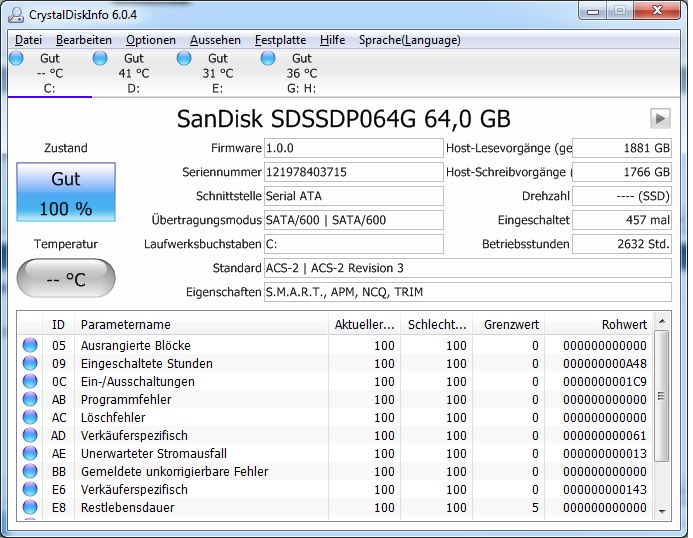Click the Eingeschaltet value 457 mal
The image size is (693, 538).
pyautogui.click(x=622, y=220)
